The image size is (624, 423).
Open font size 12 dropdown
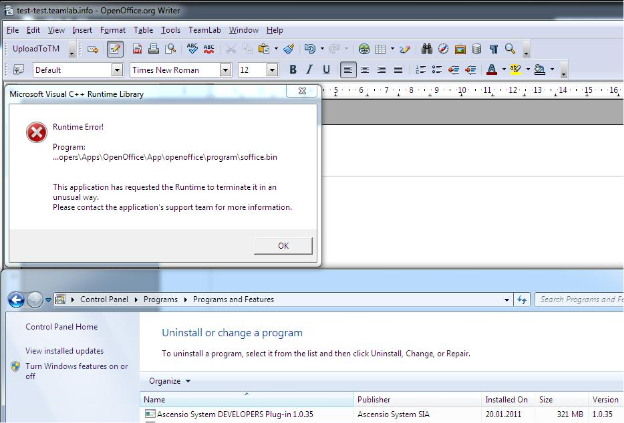coord(272,70)
